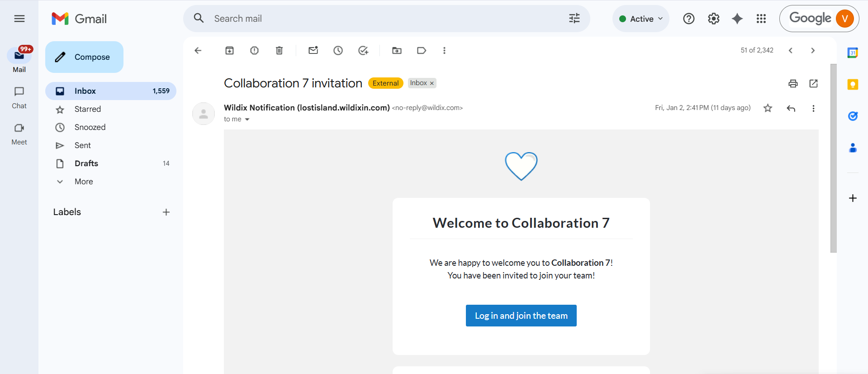The width and height of the screenshot is (868, 374).
Task: Focus the Search mail field
Action: tap(387, 19)
